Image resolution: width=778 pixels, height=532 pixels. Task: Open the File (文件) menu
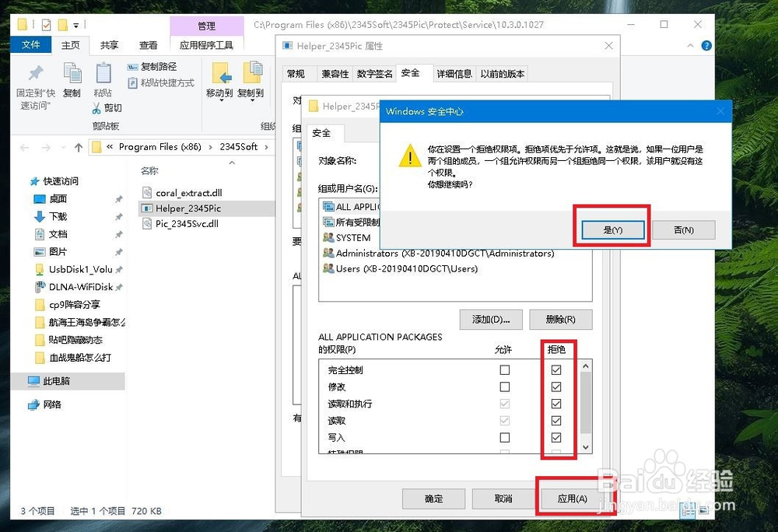(31, 44)
